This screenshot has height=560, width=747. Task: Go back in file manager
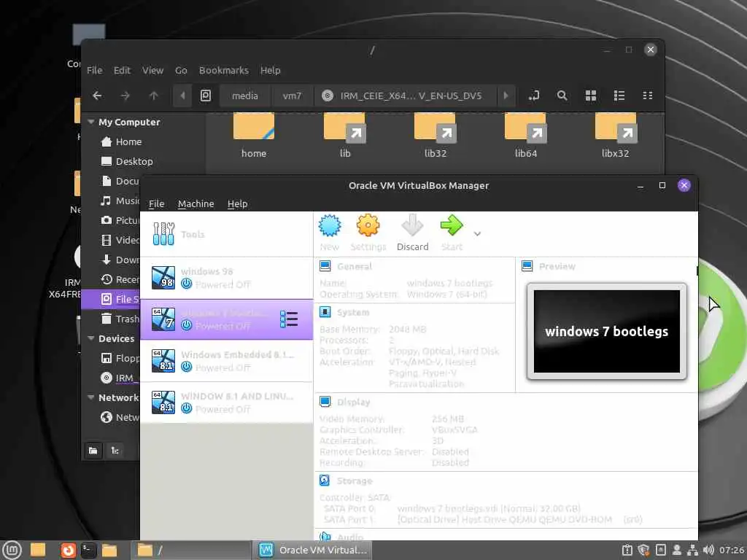coord(97,96)
